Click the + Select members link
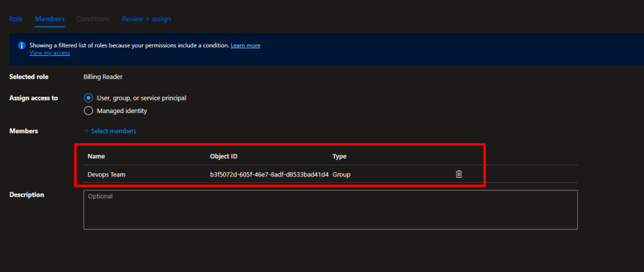 (x=110, y=131)
